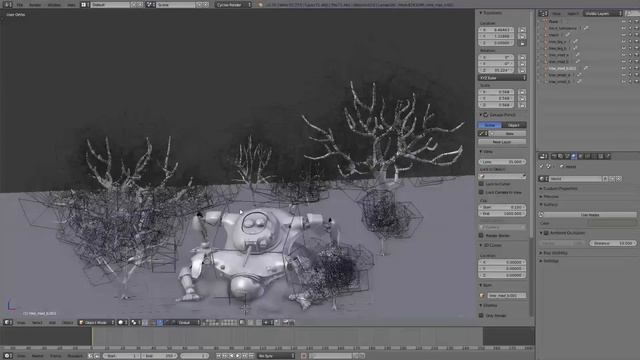The height and width of the screenshot is (360, 640).
Task: Open the info editor type icon
Action: pos(8,5)
